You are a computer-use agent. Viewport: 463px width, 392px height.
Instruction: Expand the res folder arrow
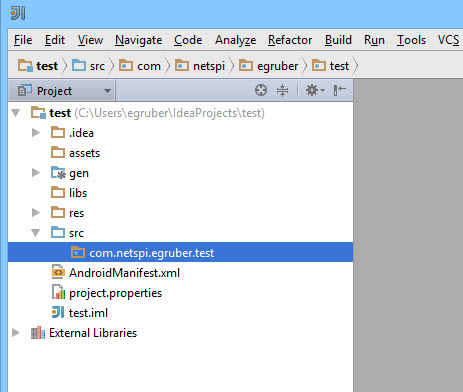click(36, 213)
